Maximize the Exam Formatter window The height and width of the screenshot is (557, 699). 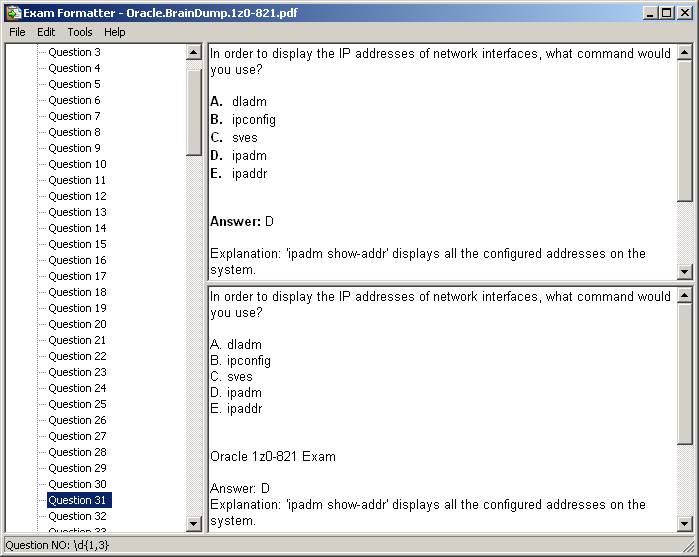(x=666, y=13)
